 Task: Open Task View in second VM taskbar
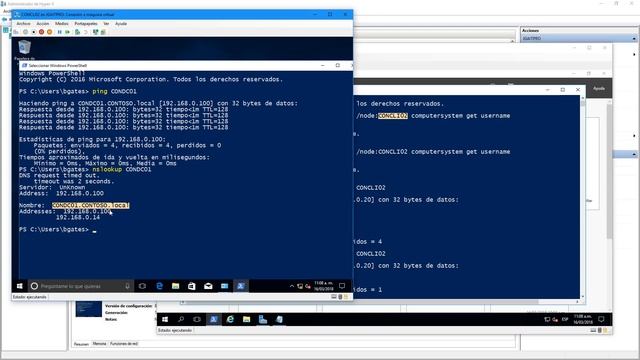pyautogui.click(x=197, y=319)
